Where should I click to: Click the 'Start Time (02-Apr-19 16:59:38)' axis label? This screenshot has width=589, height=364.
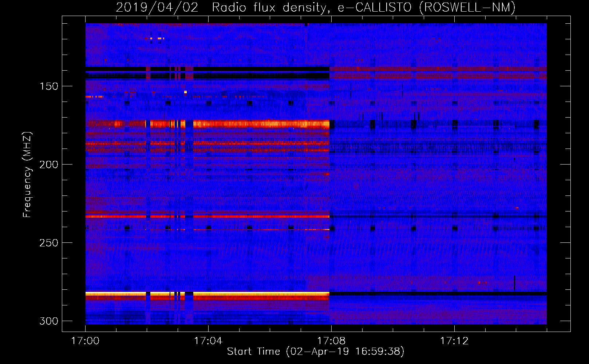(x=316, y=352)
